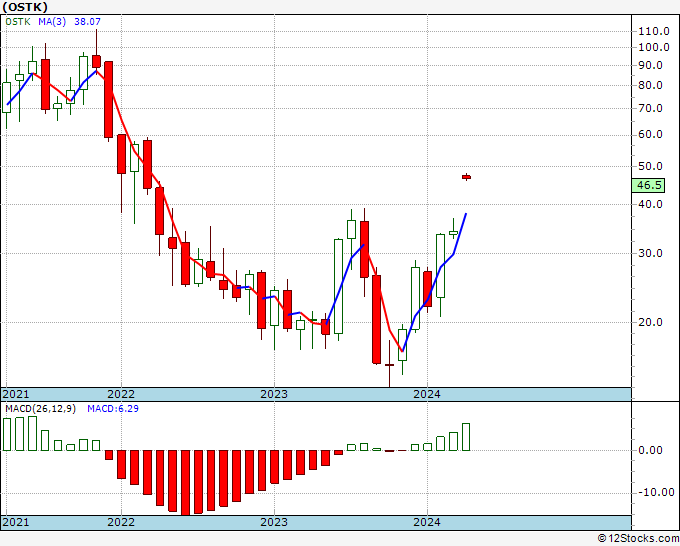680x546 pixels.
Task: Click the 60.0 price axis label
Action: pos(650,134)
